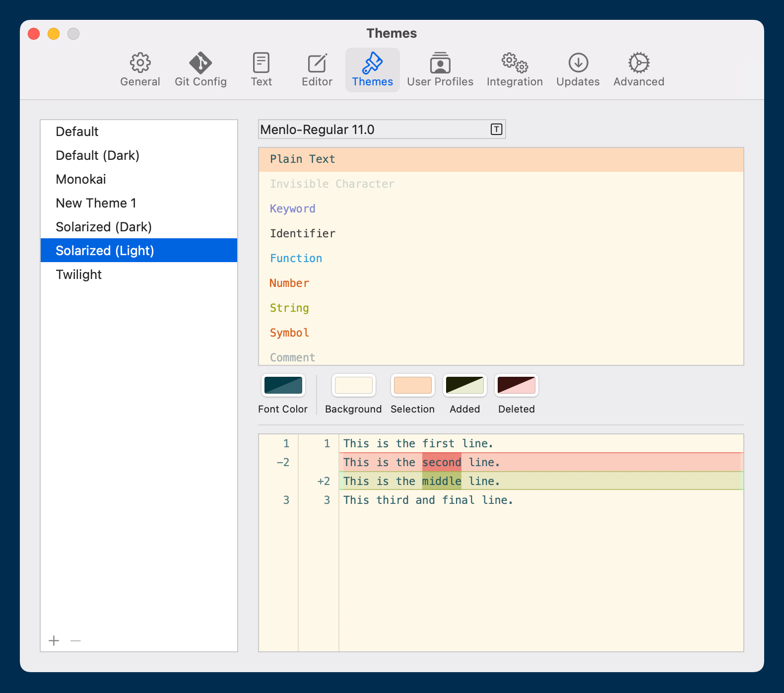The image size is (784, 693).
Task: Open the General preferences pane
Action: (140, 70)
